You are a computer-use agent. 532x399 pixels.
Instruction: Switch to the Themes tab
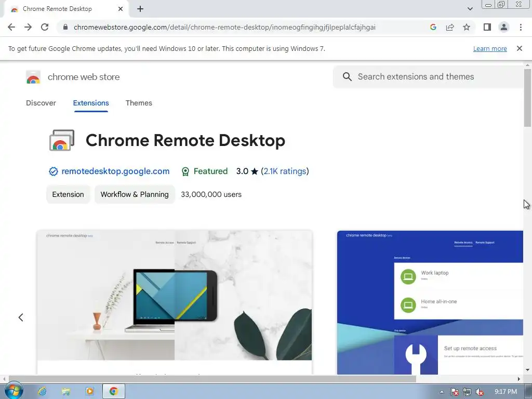tap(139, 103)
